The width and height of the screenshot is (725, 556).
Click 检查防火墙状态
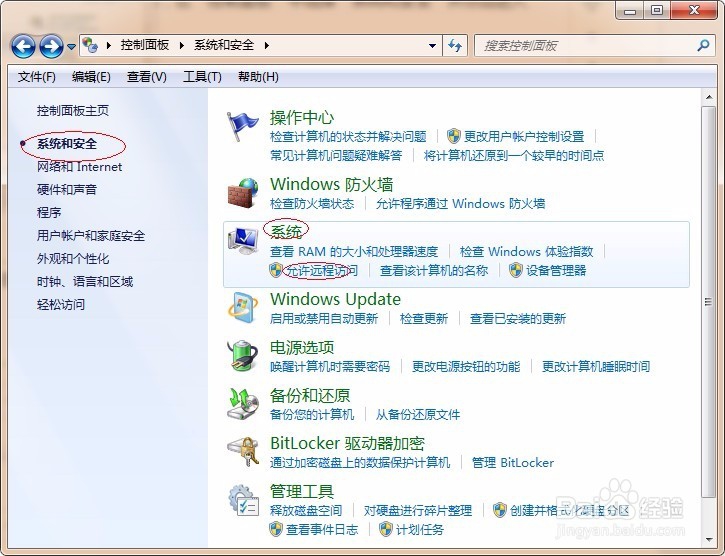click(x=312, y=204)
